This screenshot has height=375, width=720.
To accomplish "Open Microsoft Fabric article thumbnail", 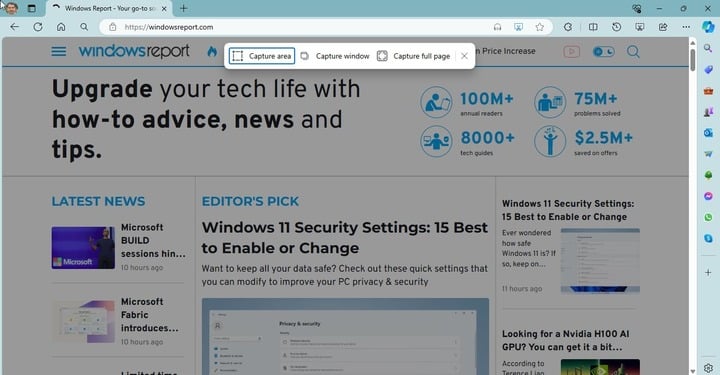I will point(83,322).
